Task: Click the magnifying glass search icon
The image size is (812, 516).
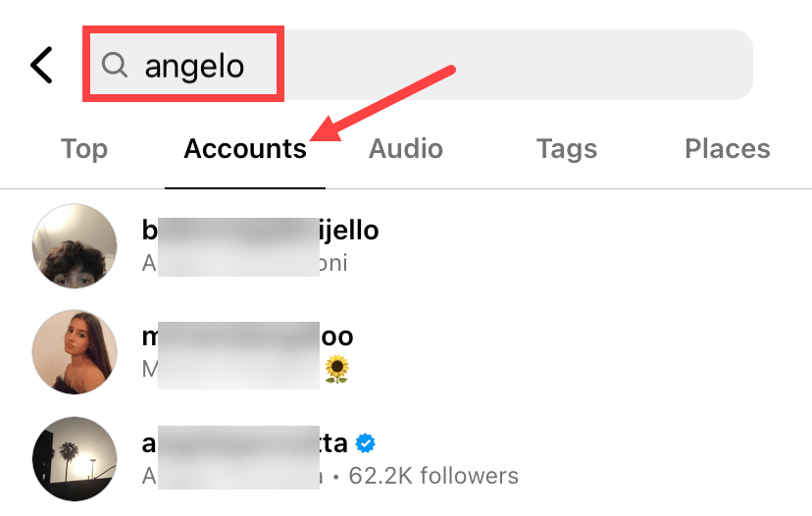Action: tap(115, 65)
